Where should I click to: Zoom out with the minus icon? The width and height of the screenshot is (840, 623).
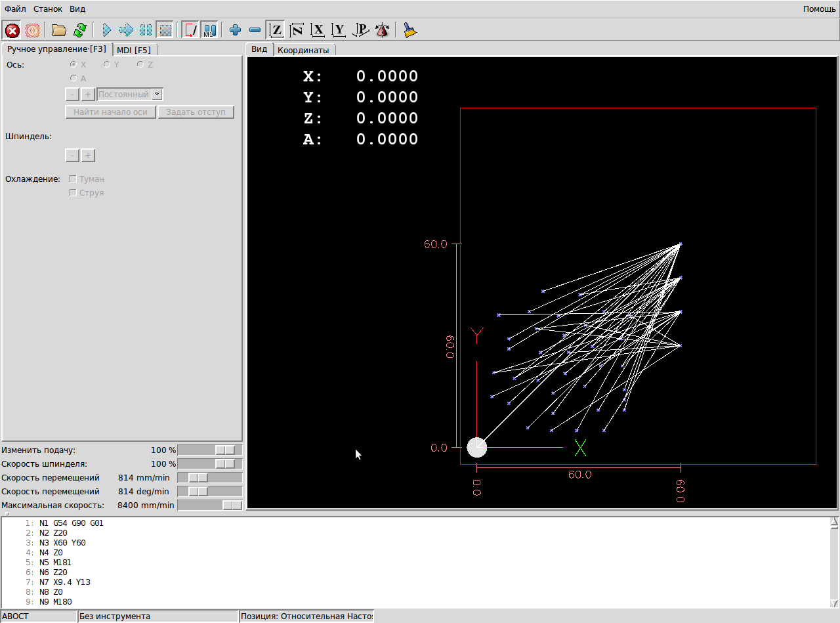coord(255,30)
